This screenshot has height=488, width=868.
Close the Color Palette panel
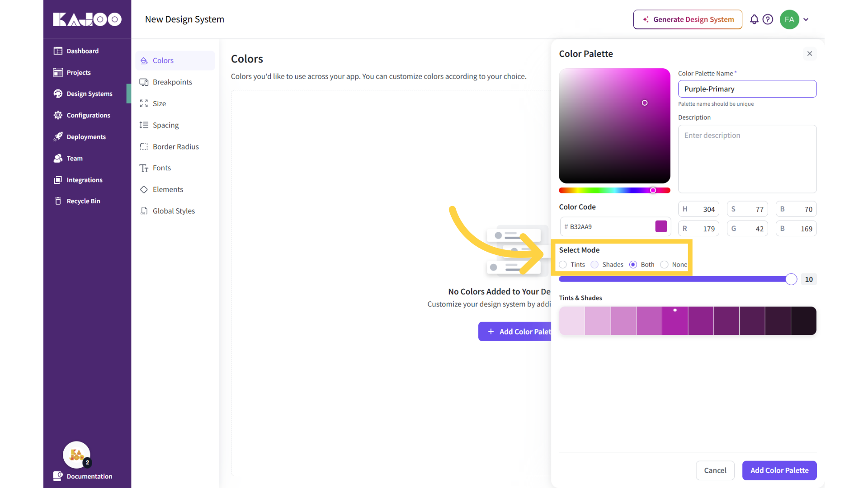[810, 53]
